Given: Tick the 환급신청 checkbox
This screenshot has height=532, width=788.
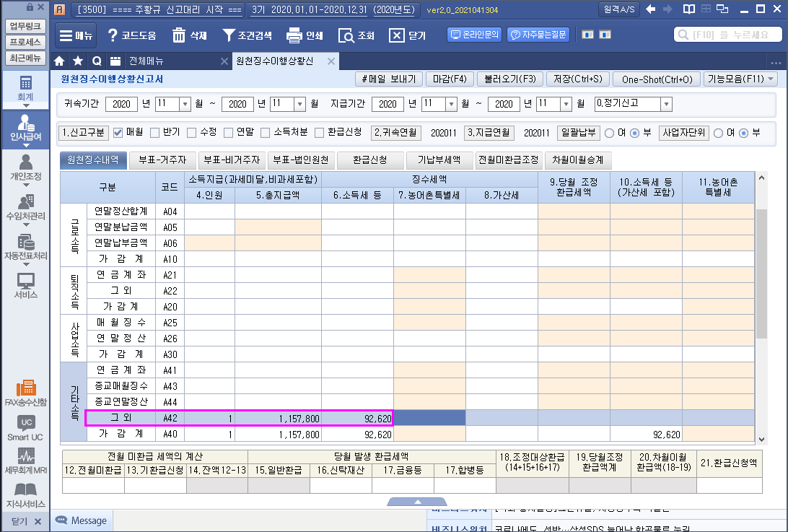Looking at the screenshot, I should point(319,133).
